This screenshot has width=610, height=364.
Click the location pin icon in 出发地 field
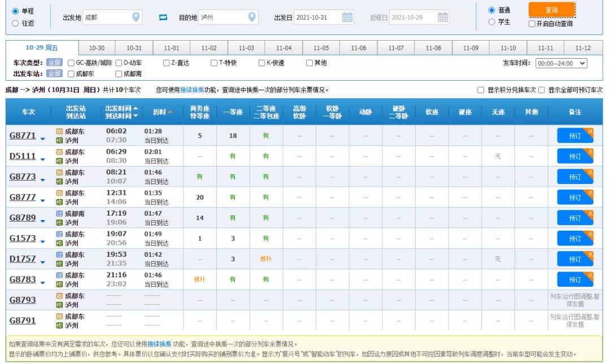pos(135,17)
